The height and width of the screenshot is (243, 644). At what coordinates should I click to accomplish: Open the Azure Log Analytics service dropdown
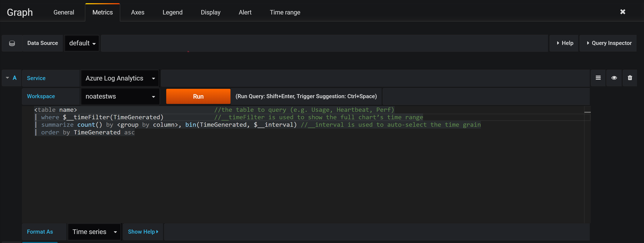pos(120,78)
